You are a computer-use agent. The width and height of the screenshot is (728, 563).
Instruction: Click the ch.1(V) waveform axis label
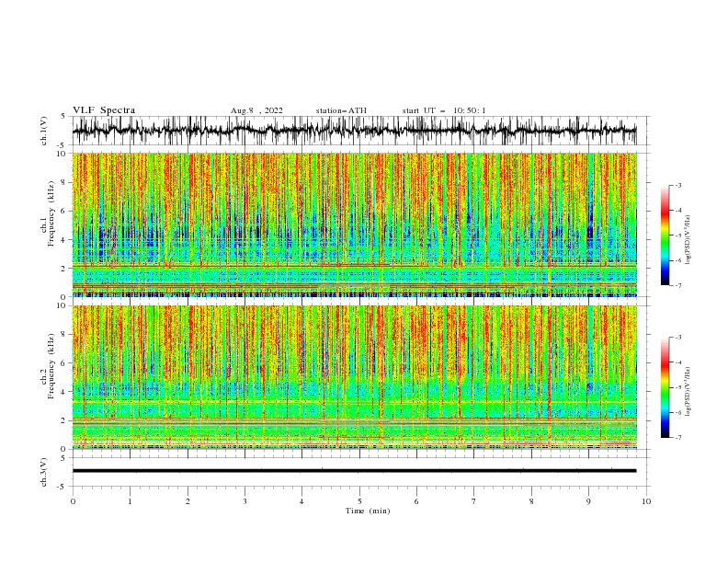coord(44,131)
